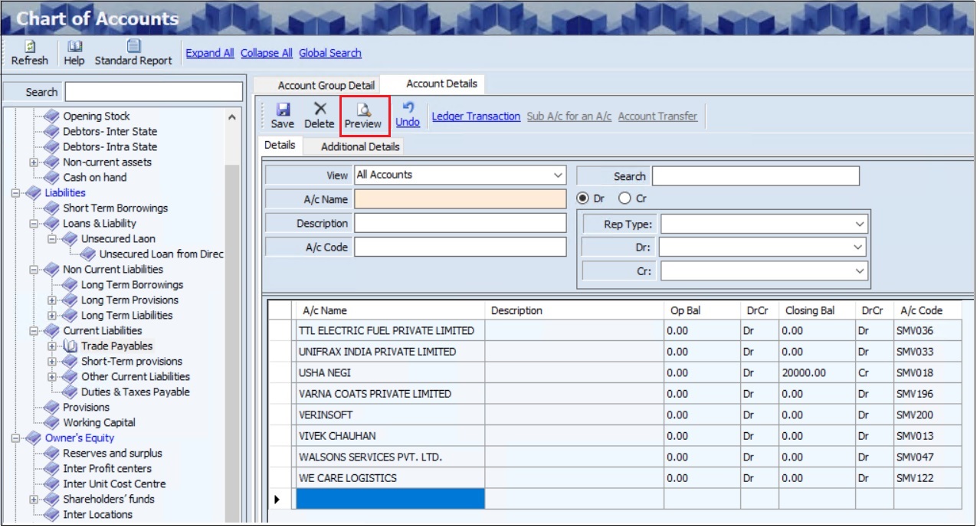Open the View All Accounts dropdown

click(x=557, y=175)
